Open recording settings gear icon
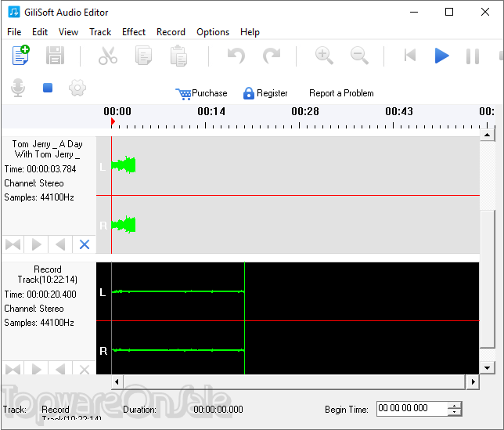 [x=77, y=88]
